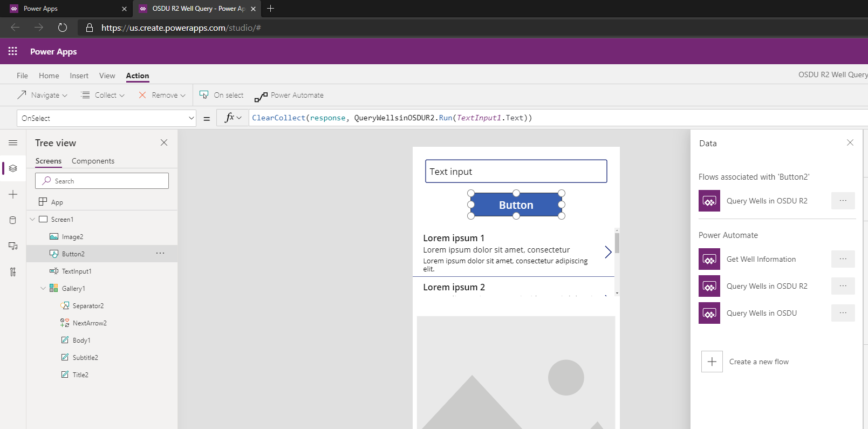Open the File menu
Image resolution: width=868 pixels, height=429 pixels.
click(22, 76)
